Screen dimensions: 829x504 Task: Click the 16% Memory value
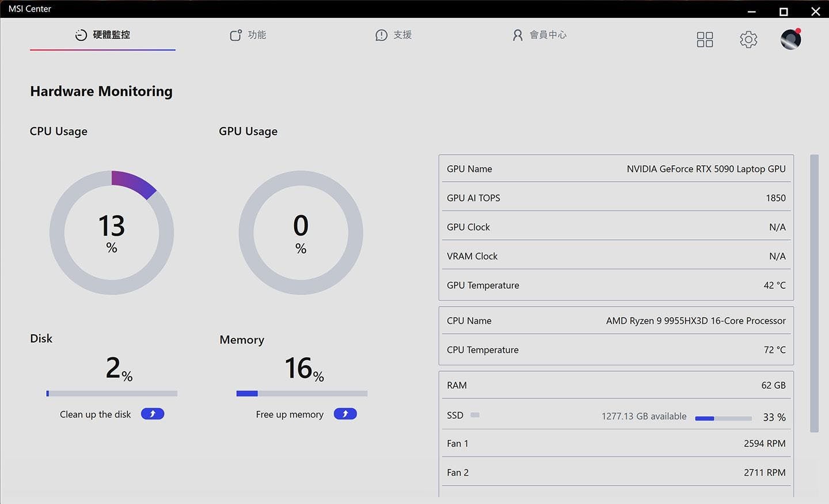[304, 369]
